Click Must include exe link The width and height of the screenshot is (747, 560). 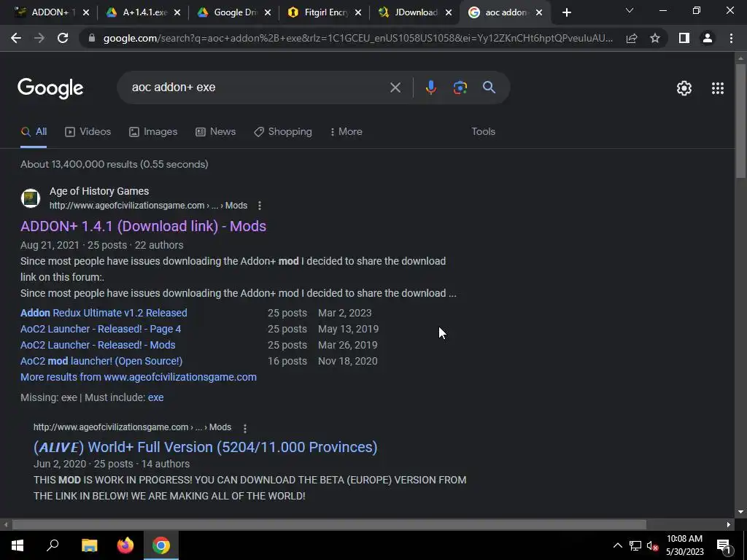(x=155, y=397)
